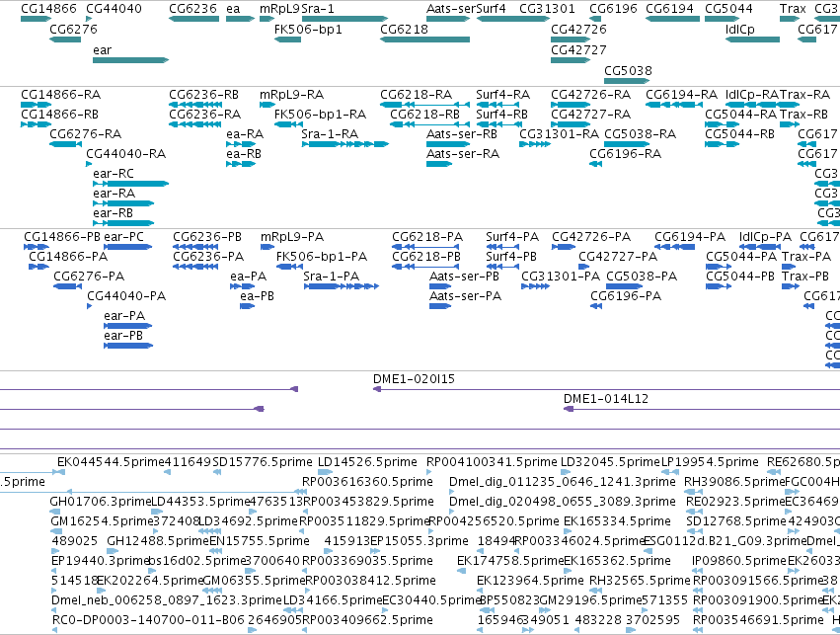The height and width of the screenshot is (635, 840).
Task: Select the CG44040-RA transcript label
Action: tap(126, 154)
